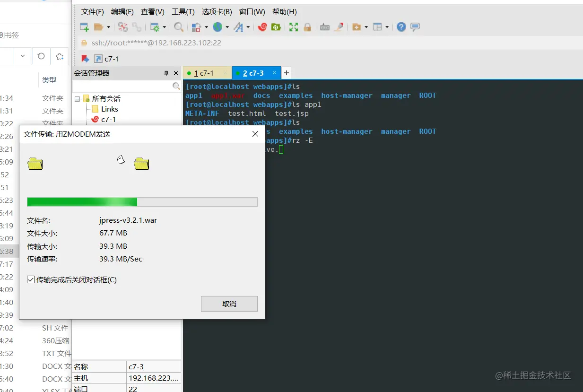583x392 pixels.
Task: Collapse the 所有会话 tree node
Action: coord(77,99)
